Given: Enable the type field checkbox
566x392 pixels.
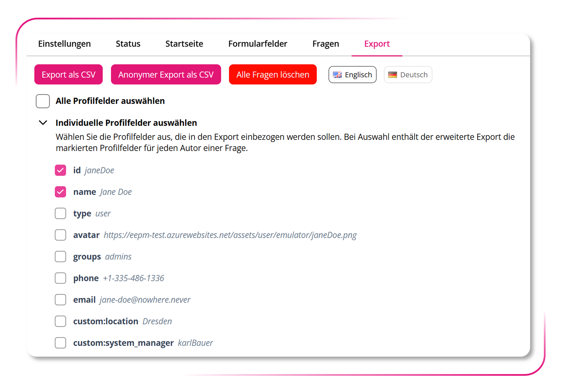Looking at the screenshot, I should point(60,213).
